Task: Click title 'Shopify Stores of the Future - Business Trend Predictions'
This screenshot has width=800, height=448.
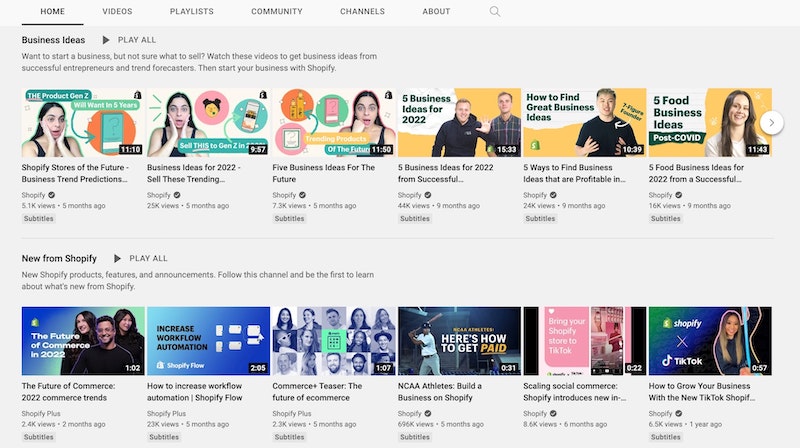Action: coord(75,173)
